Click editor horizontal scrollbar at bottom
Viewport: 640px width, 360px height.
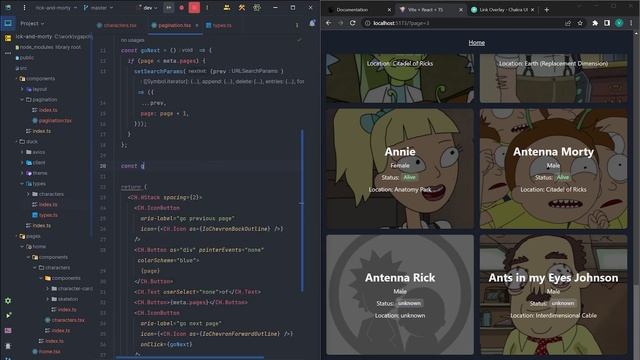(189, 358)
